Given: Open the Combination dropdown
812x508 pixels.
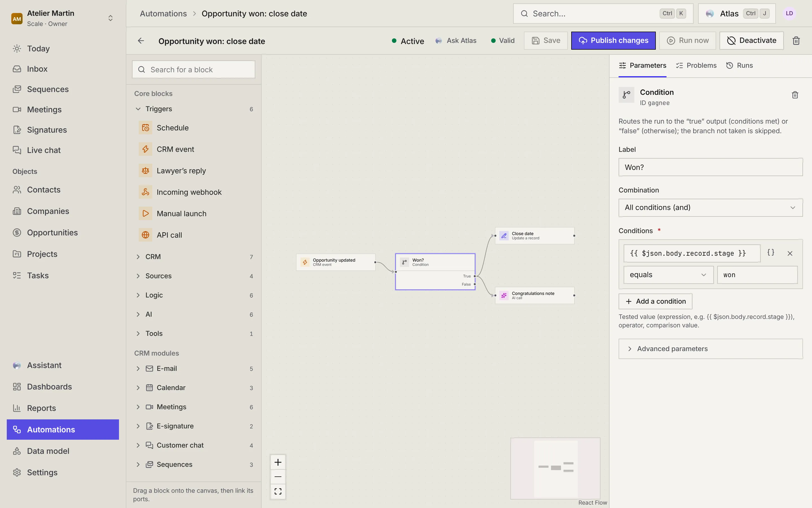Looking at the screenshot, I should click(710, 208).
